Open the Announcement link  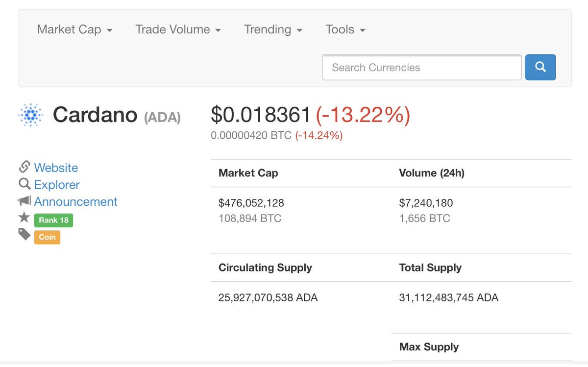click(76, 201)
